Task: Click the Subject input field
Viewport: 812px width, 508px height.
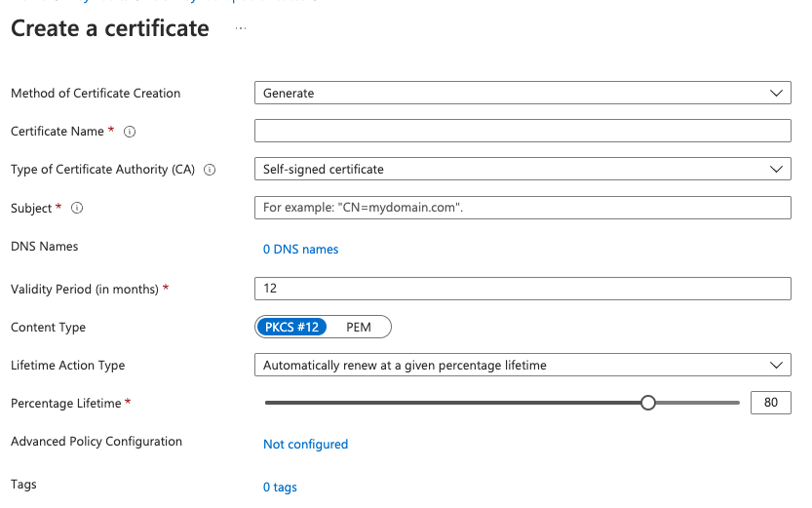Action: [522, 207]
